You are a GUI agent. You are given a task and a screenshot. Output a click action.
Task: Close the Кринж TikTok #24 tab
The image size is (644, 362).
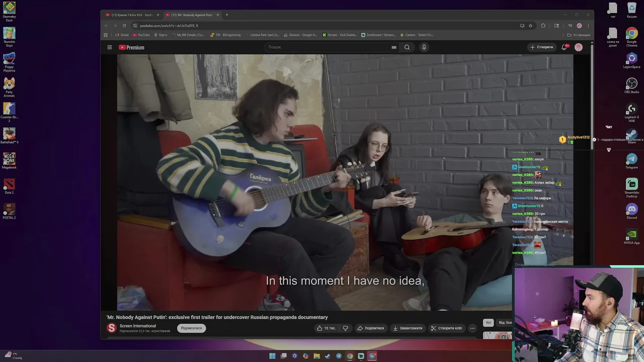[157, 15]
